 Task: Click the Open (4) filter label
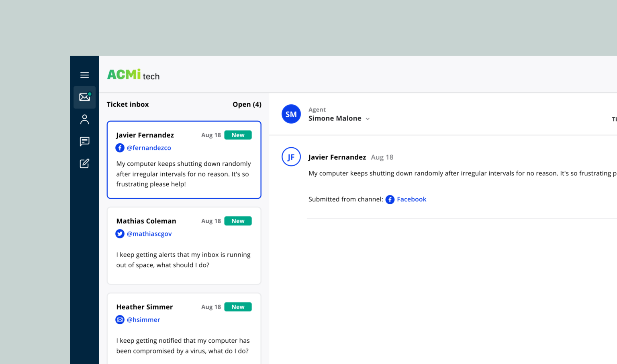(x=247, y=104)
